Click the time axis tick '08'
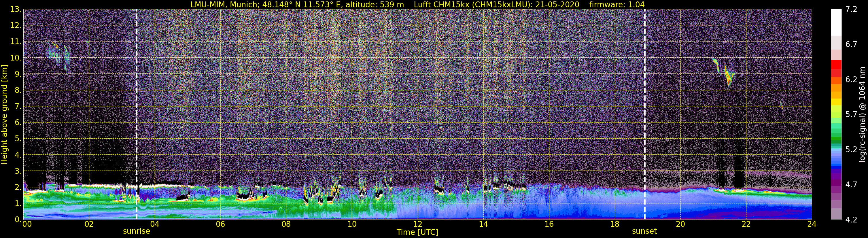Image resolution: width=868 pixels, height=238 pixels. [286, 224]
